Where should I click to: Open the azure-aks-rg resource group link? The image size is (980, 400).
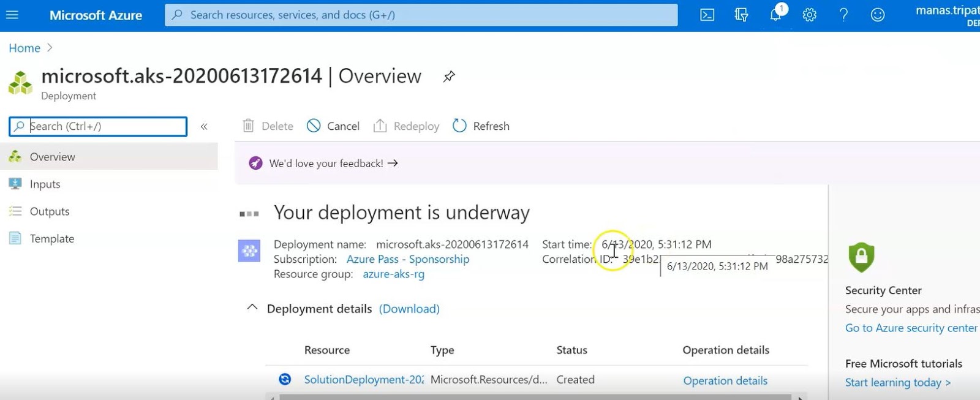tap(394, 274)
